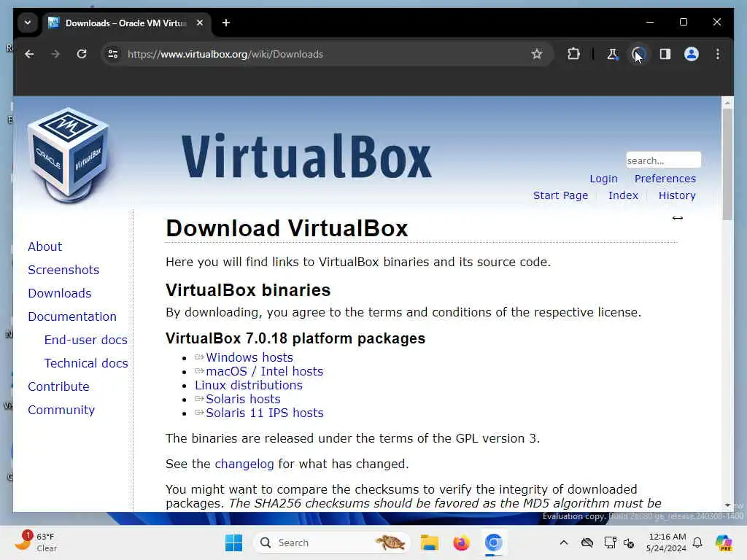Viewport: 747px width, 560px height.
Task: Open File Explorer from the taskbar
Action: (429, 542)
